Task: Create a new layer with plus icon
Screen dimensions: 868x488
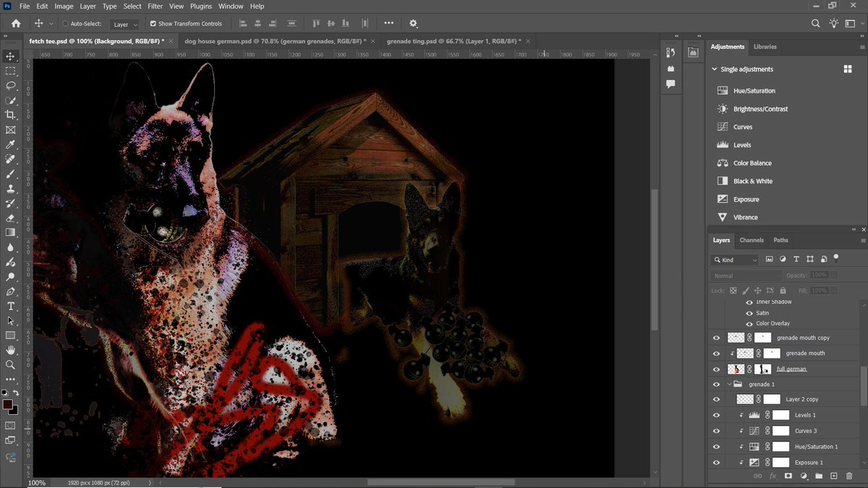Action: 834,476
